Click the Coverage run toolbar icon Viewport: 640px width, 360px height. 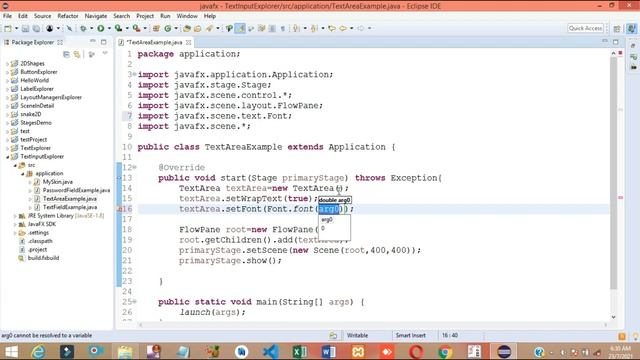point(118,28)
